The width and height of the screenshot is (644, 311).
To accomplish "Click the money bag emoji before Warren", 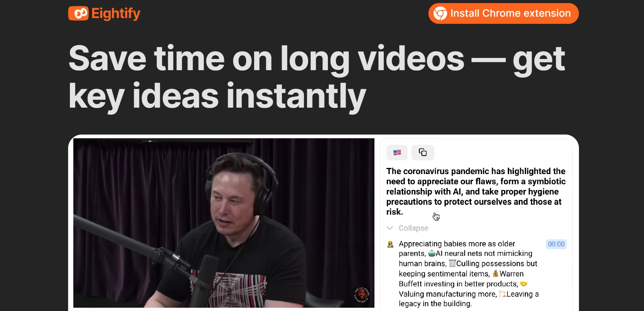I will click(496, 274).
